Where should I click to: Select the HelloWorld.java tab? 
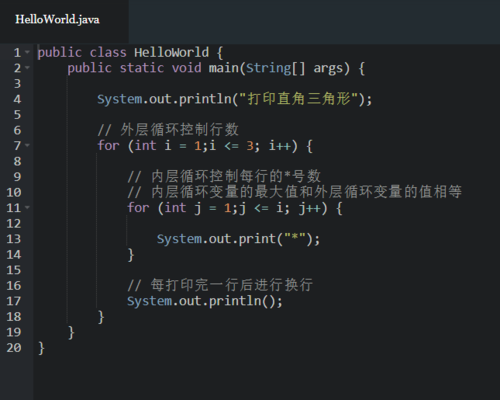[57, 19]
